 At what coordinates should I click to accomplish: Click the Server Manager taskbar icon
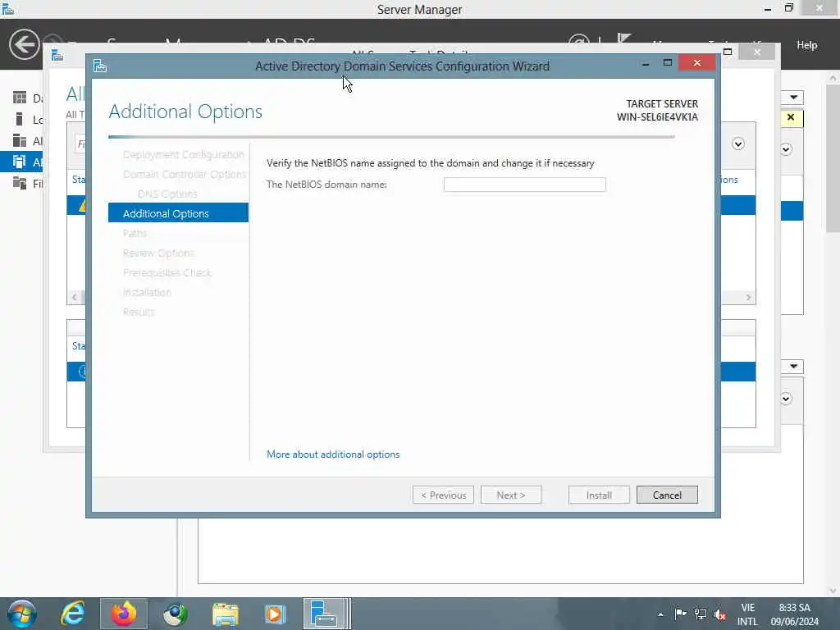325,614
